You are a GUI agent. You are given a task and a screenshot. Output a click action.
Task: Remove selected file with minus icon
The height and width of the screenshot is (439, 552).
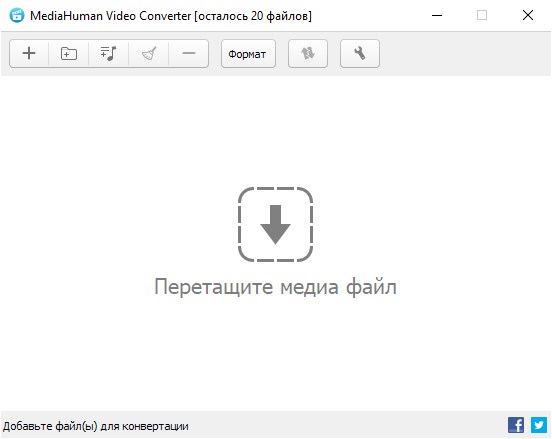tap(189, 54)
